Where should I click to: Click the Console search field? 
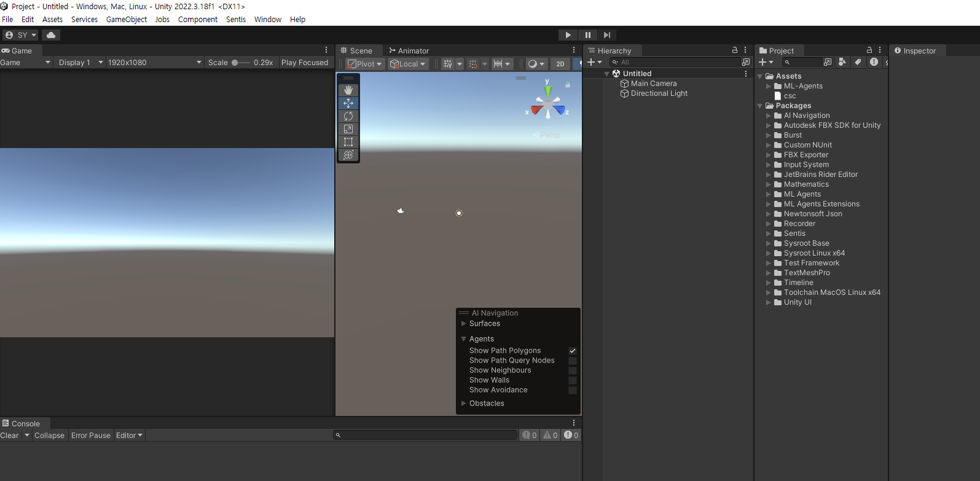point(425,436)
